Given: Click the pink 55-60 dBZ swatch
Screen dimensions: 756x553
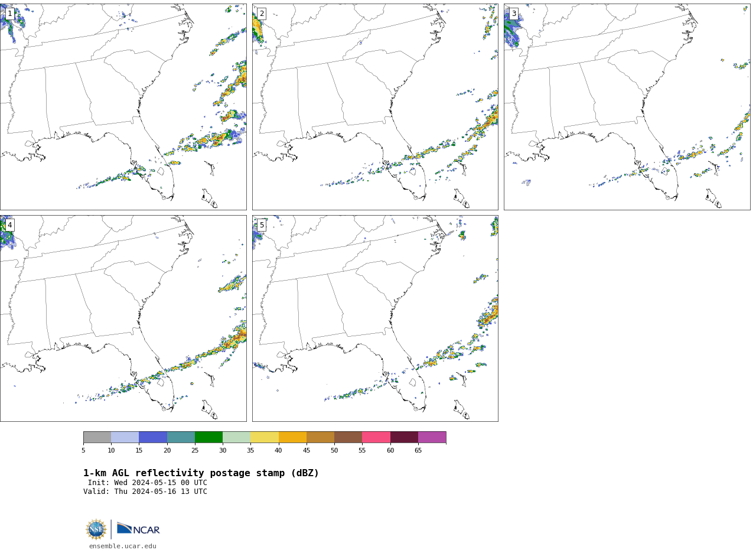Looking at the screenshot, I should coord(376,437).
